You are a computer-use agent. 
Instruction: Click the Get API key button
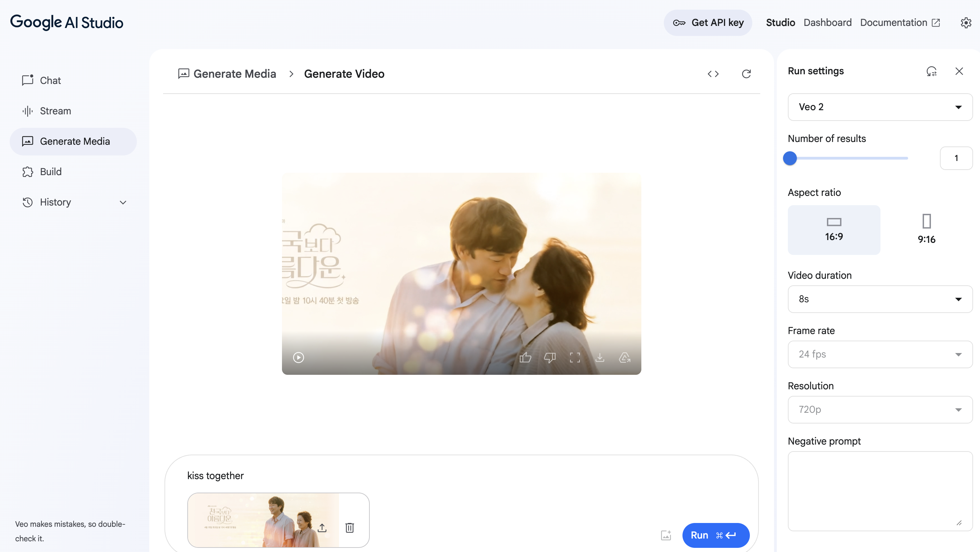pyautogui.click(x=708, y=22)
